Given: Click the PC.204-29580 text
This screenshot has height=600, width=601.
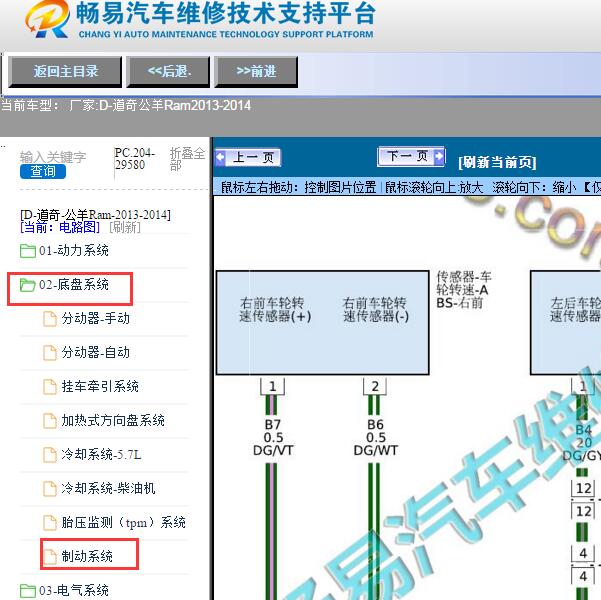Looking at the screenshot, I should (134, 159).
